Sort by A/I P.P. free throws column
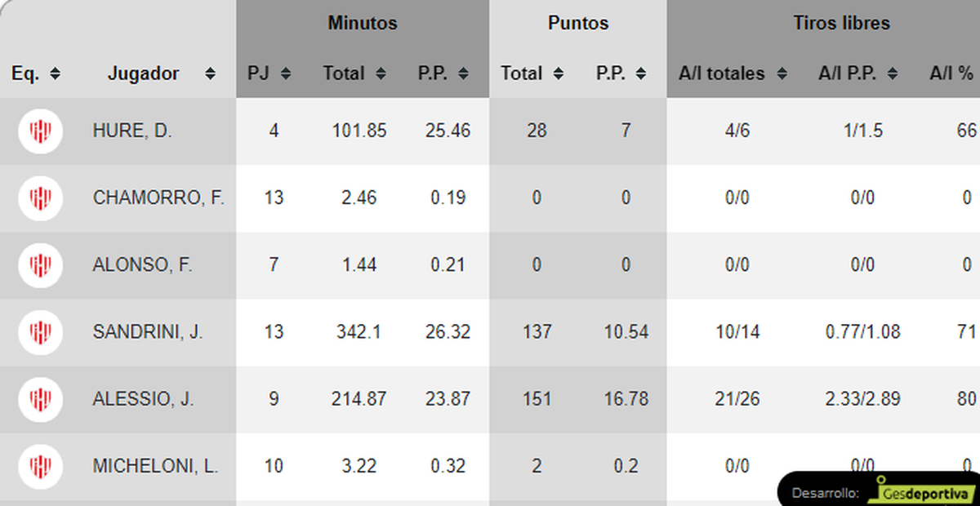This screenshot has height=506, width=980. click(893, 73)
